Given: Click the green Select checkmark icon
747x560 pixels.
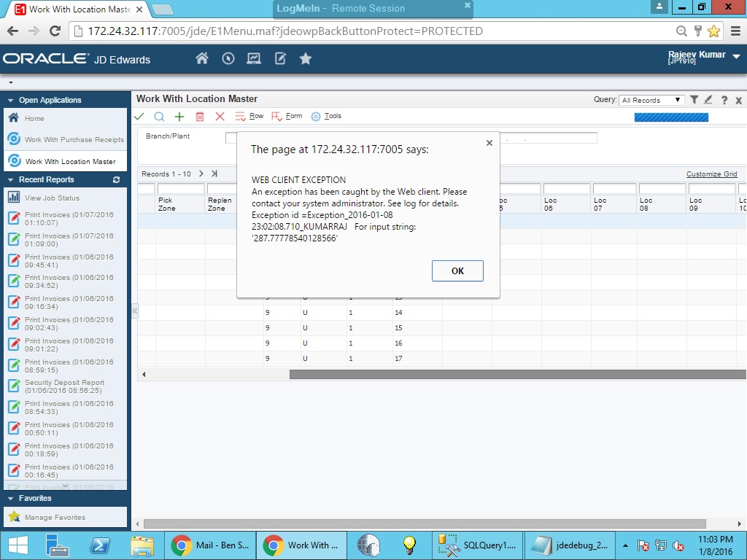Looking at the screenshot, I should point(139,116).
